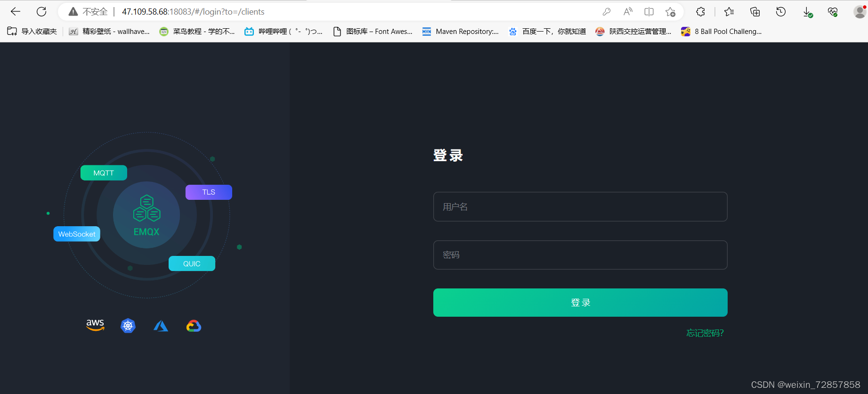Viewport: 868px width, 394px height.
Task: Open 菜鸟教程 bookmark
Action: [197, 32]
